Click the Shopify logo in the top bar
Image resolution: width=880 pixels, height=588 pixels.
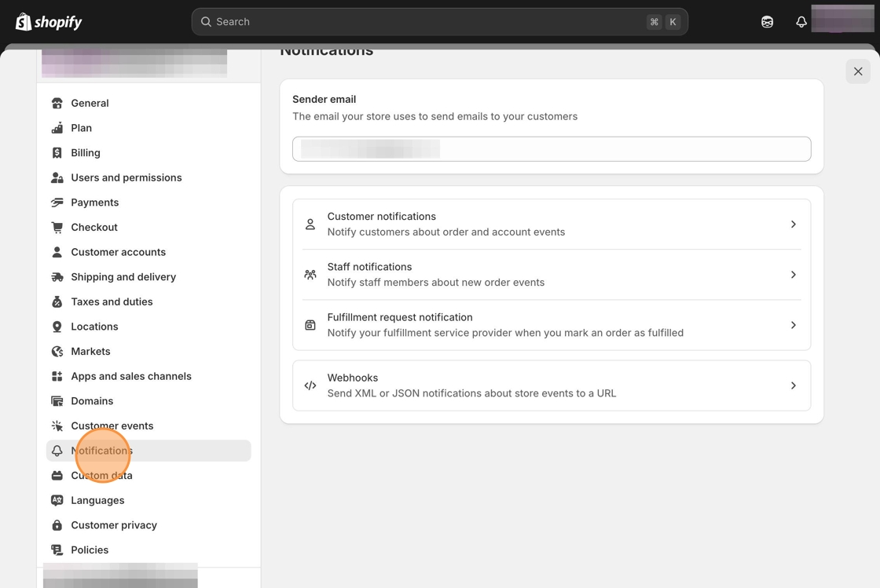[49, 22]
